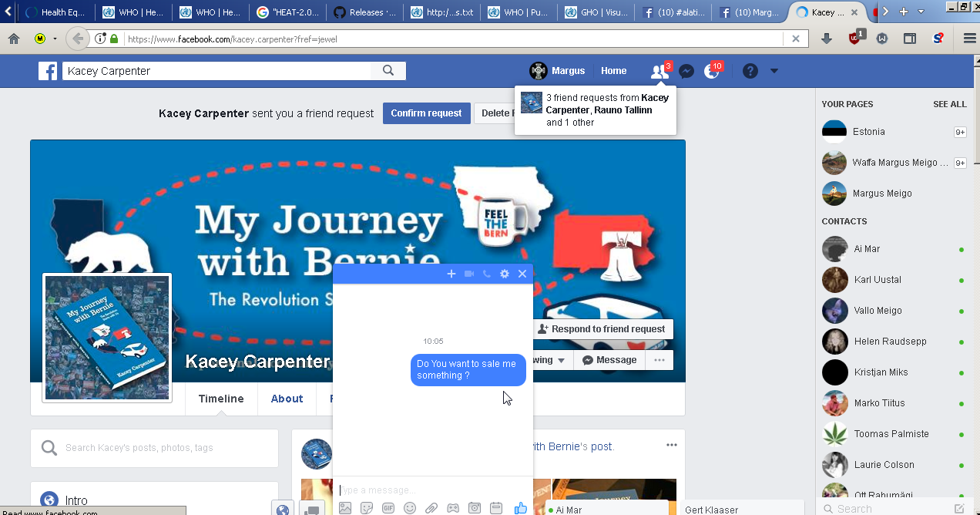This screenshot has width=980, height=515.
Task: Click the Firefox home icon
Action: pyautogui.click(x=14, y=39)
